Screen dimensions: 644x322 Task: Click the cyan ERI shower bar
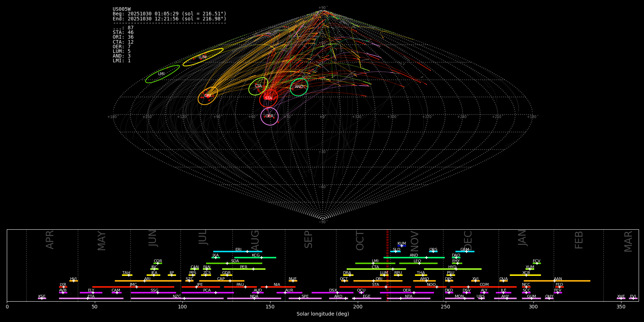(x=237, y=252)
